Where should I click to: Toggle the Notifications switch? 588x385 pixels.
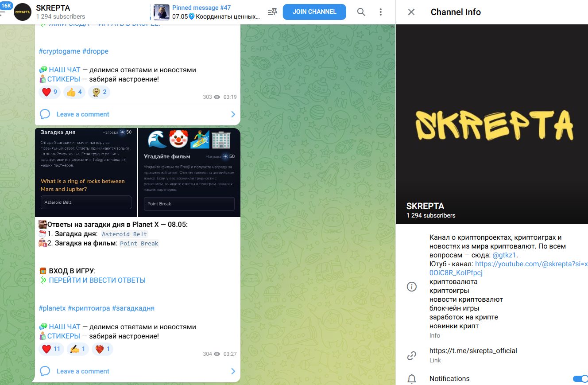pyautogui.click(x=580, y=379)
